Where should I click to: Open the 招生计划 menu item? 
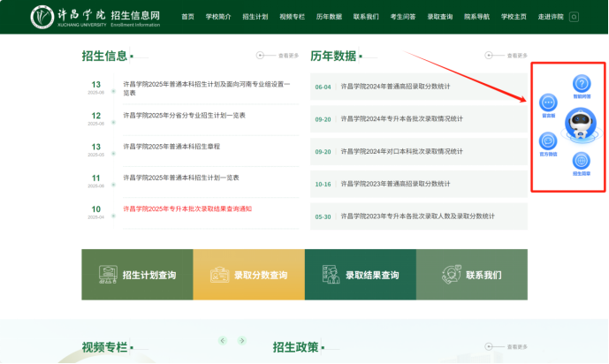255,17
